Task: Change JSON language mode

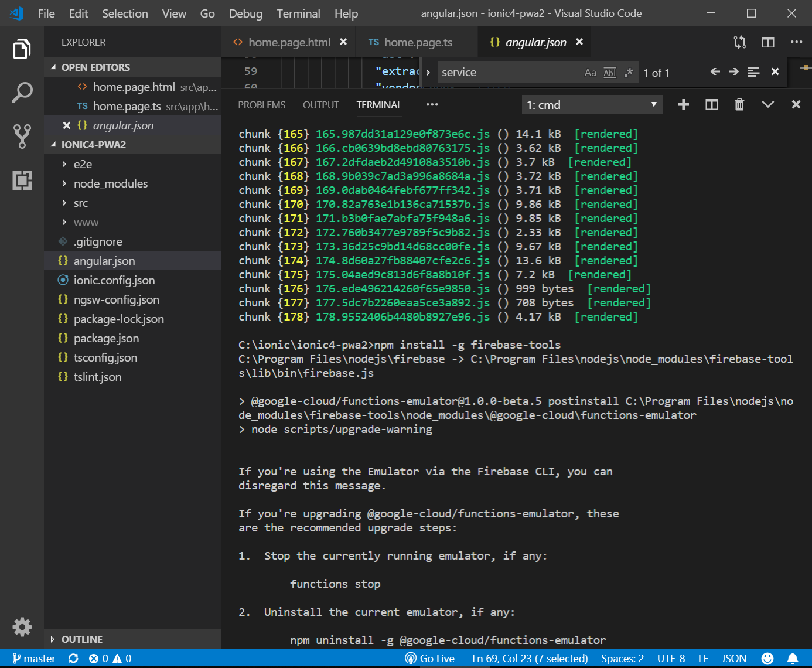Action: (x=734, y=659)
